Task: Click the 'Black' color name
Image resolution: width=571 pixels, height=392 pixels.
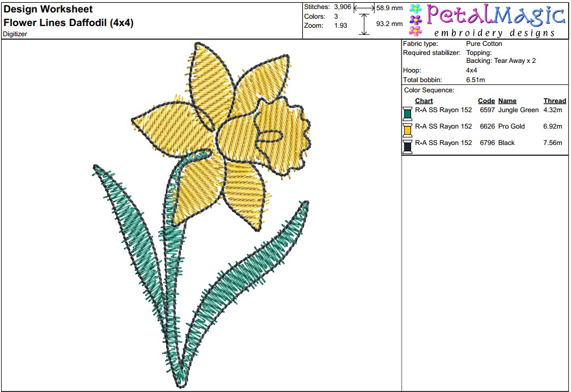Action: tap(506, 143)
